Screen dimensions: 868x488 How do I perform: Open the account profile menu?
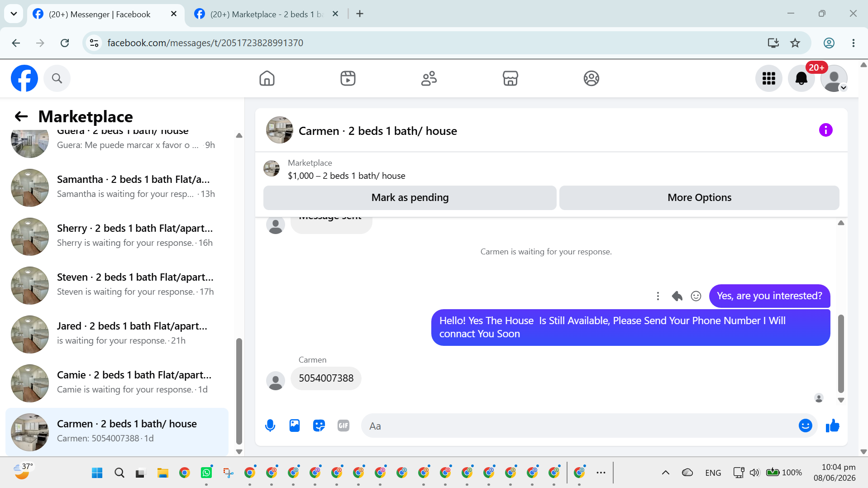834,78
